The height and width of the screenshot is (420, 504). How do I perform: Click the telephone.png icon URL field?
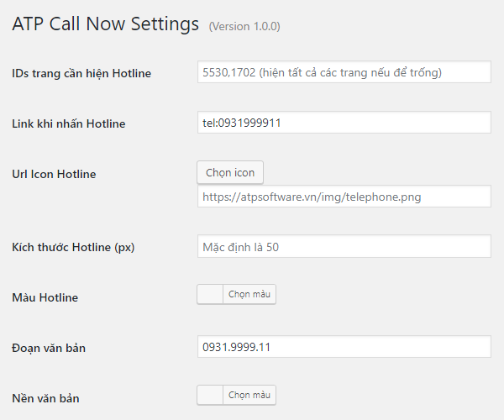(343, 197)
